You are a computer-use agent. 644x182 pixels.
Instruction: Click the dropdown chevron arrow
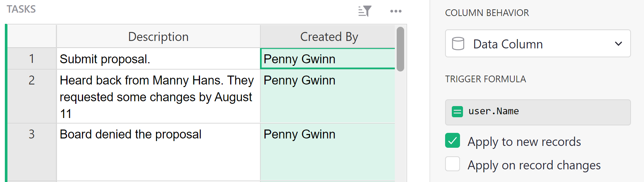[x=618, y=44]
